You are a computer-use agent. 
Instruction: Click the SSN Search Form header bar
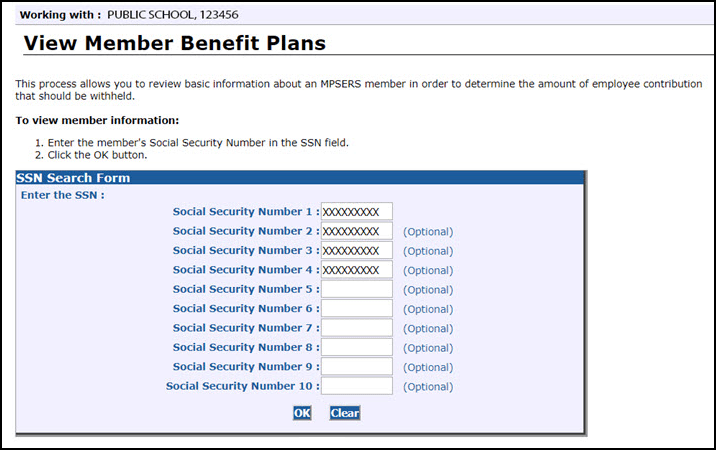[x=300, y=178]
